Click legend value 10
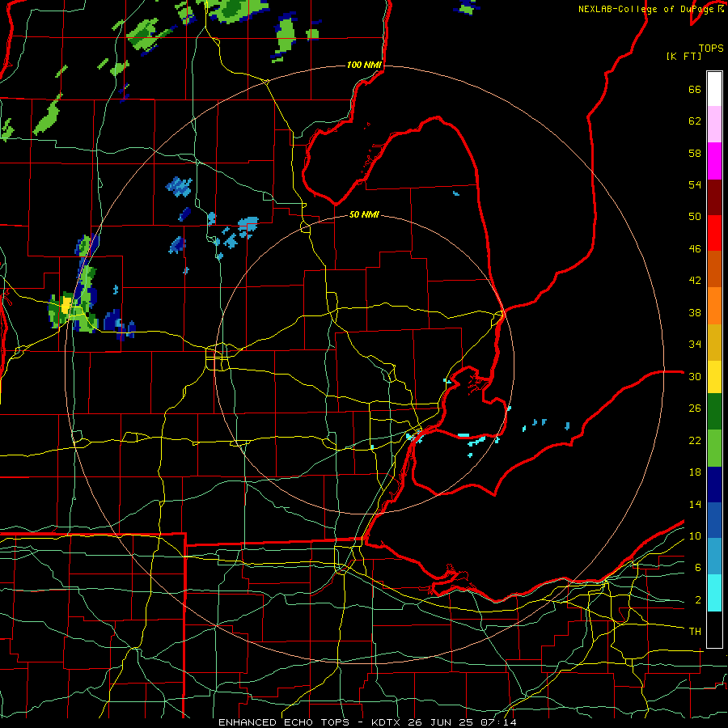Screen dimensions: 728x728 [695, 535]
